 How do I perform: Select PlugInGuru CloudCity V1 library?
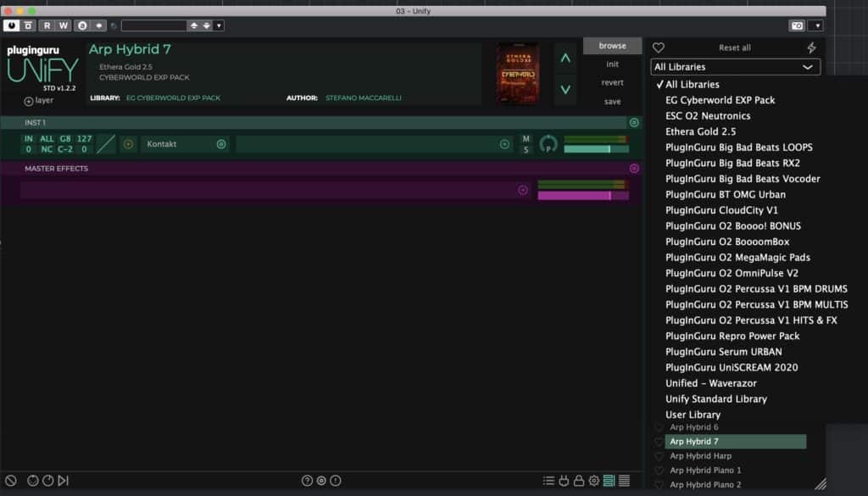click(722, 210)
